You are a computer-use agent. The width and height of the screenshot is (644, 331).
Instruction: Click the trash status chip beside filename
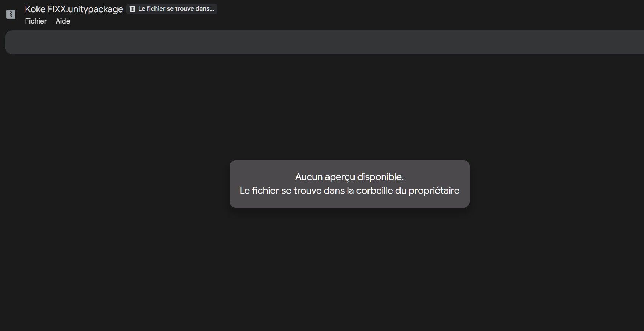coord(172,9)
